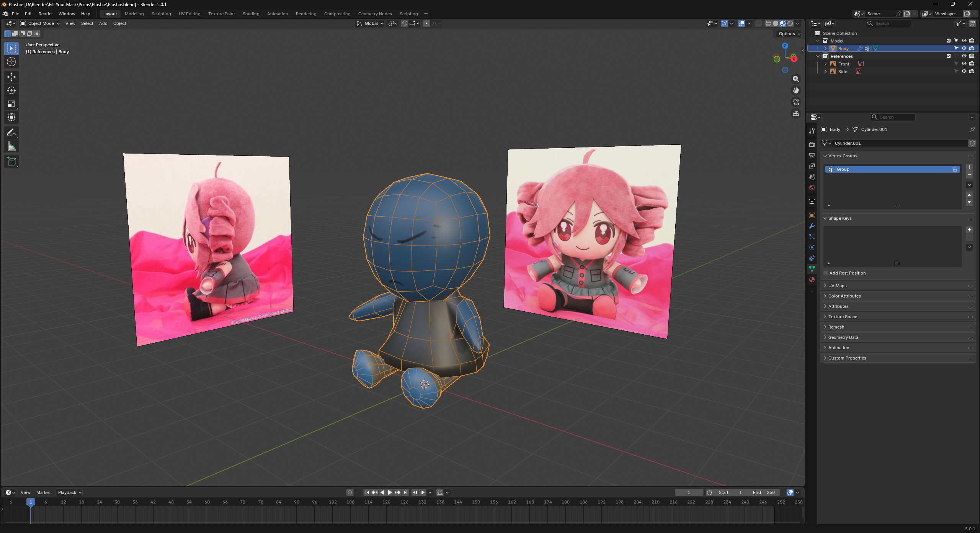980x533 pixels.
Task: Select the Transform tool
Action: click(11, 117)
